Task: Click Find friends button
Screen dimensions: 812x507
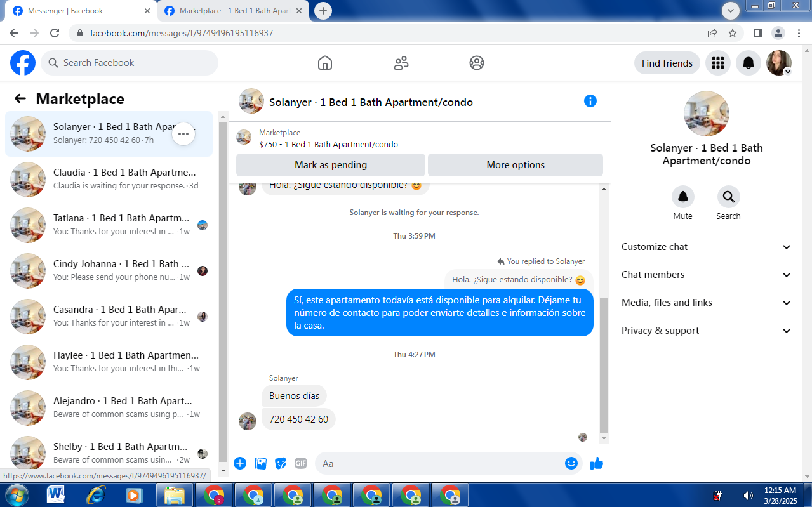Action: [x=667, y=63]
